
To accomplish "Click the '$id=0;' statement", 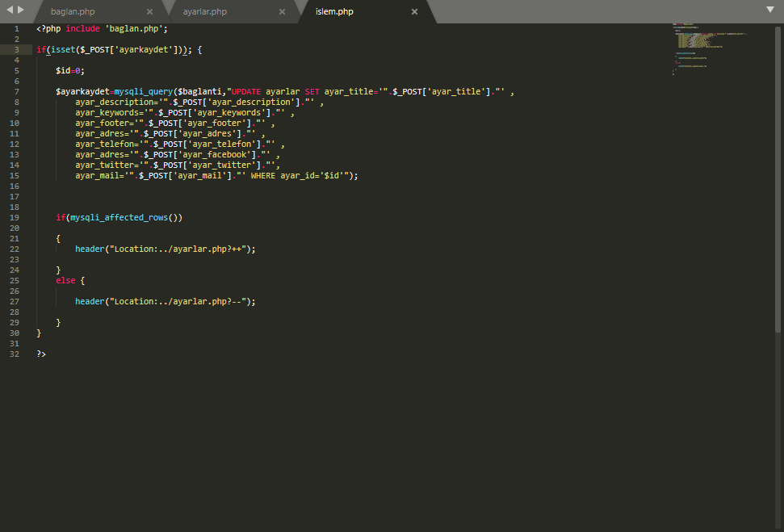I will point(70,70).
